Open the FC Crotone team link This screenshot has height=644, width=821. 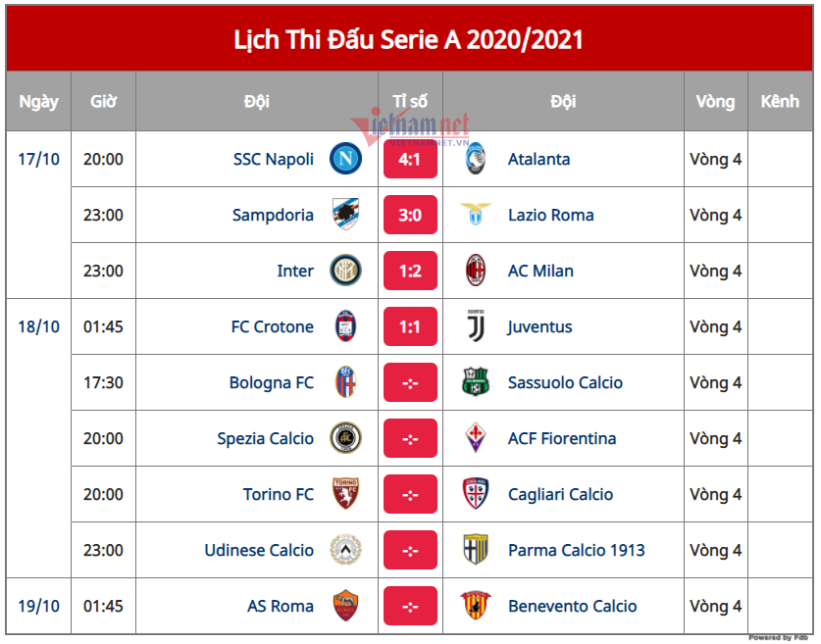click(x=273, y=326)
